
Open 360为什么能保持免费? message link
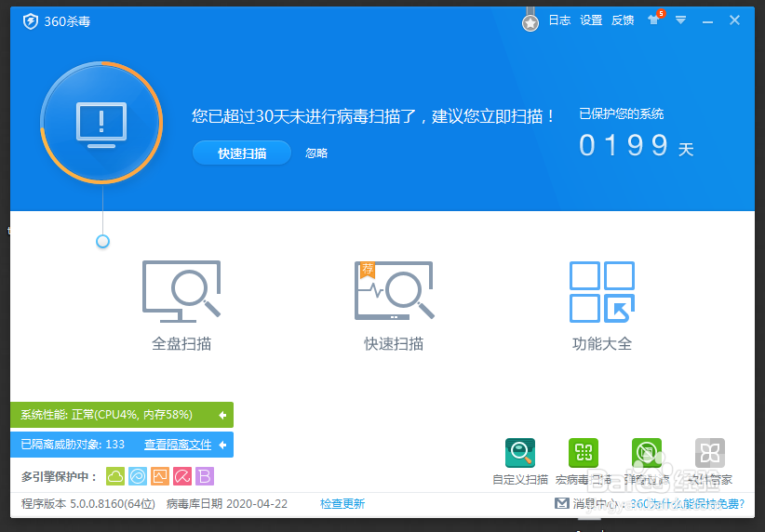(x=688, y=504)
